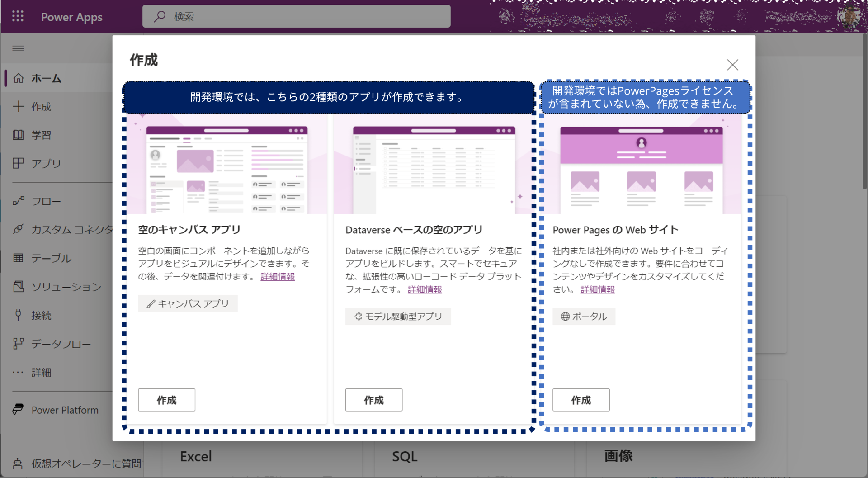Click the book icon for 学習
Image resolution: width=868 pixels, height=478 pixels.
19,135
